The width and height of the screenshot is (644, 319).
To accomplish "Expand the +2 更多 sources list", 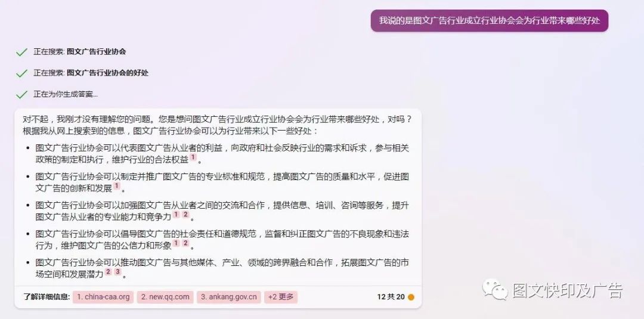I will [x=281, y=298].
